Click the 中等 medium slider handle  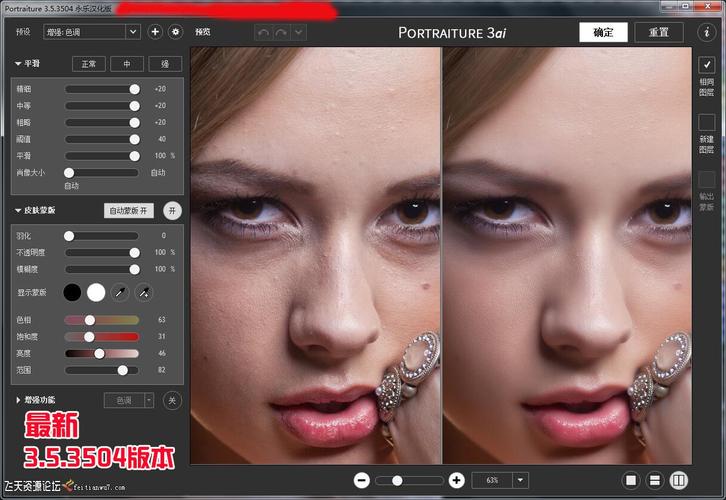pos(134,106)
